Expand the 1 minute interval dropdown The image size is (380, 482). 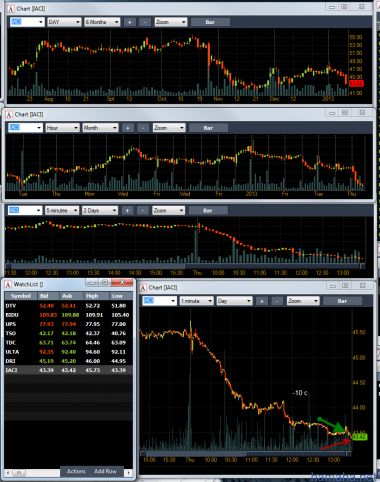click(x=196, y=301)
